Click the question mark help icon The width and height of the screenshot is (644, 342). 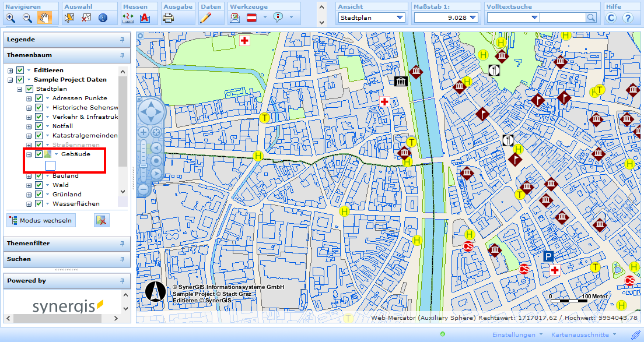(x=628, y=17)
